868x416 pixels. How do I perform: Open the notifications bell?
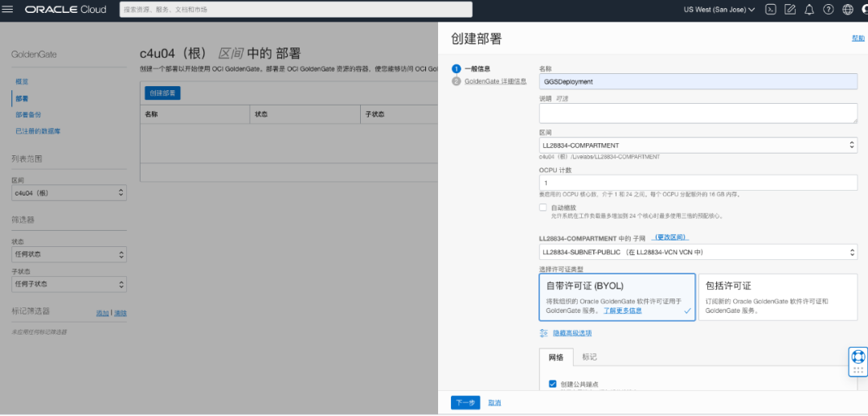click(809, 10)
